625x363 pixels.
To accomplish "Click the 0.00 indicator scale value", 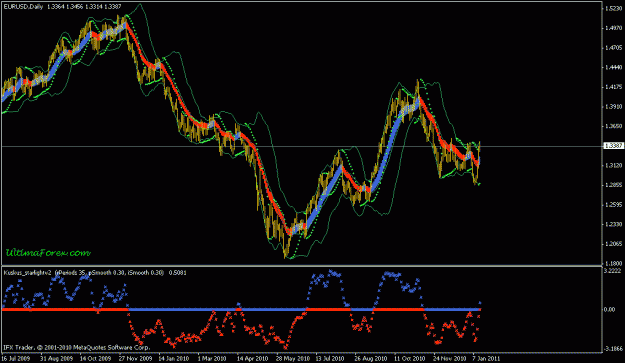I will pyautogui.click(x=609, y=310).
